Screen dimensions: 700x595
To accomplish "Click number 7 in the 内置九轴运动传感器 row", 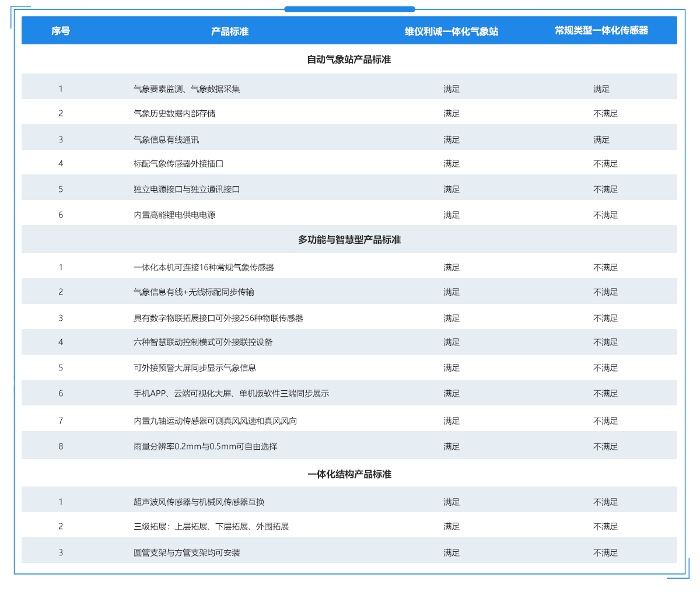I will click(61, 421).
